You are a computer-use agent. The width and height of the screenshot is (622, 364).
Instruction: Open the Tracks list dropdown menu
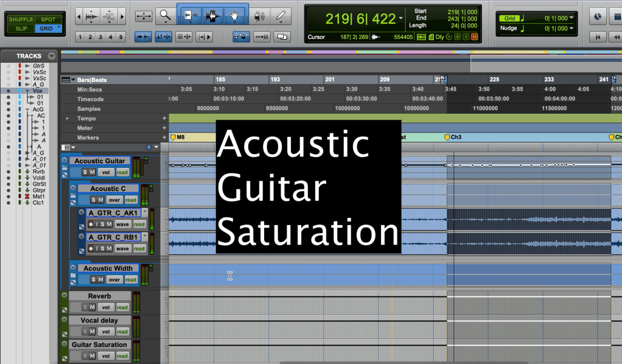click(x=52, y=56)
